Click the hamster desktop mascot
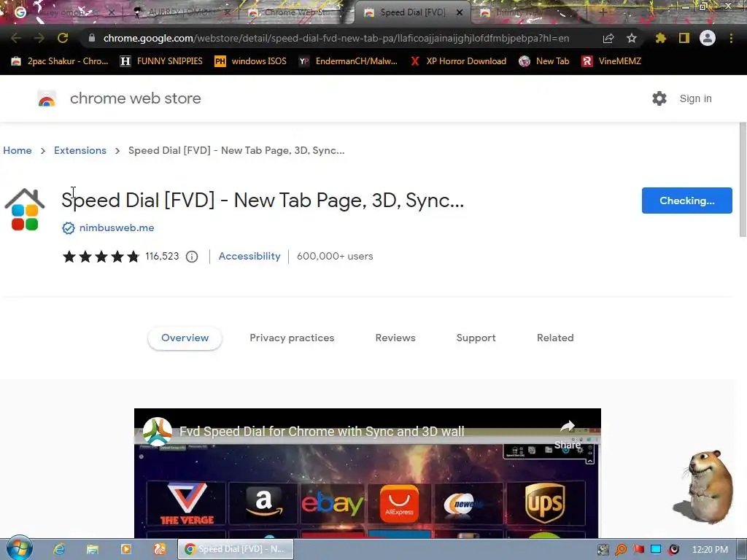Viewport: 747px width, 560px height. pos(704,487)
